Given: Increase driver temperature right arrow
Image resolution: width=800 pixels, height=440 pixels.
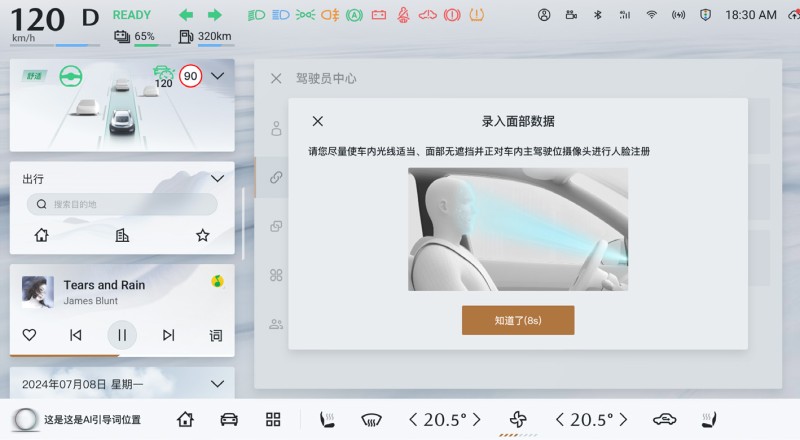Looking at the screenshot, I should click(x=477, y=420).
